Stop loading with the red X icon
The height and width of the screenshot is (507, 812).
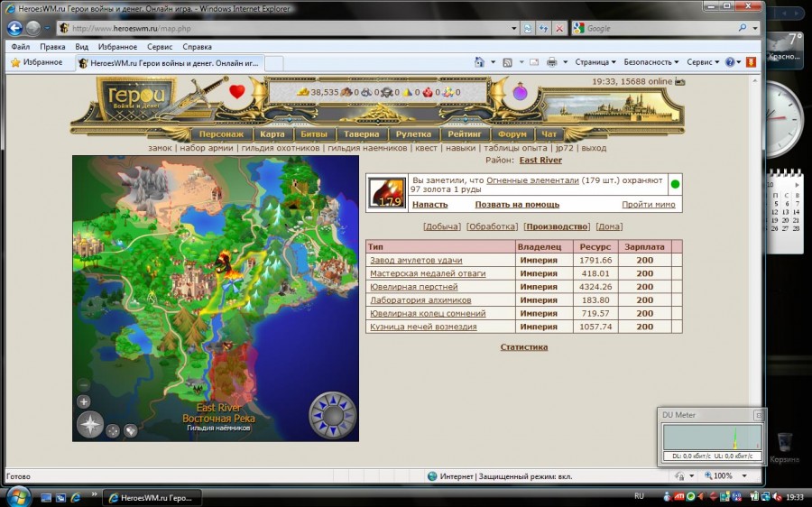(559, 29)
